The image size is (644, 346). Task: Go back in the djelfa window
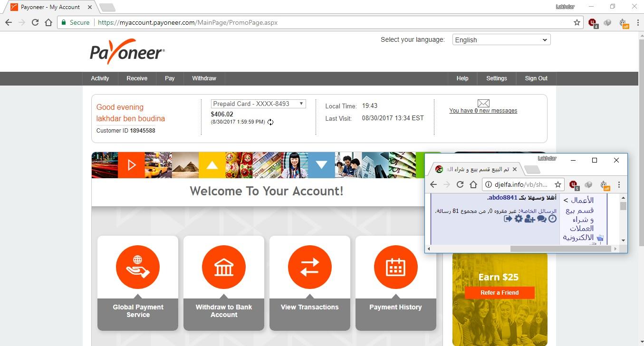coord(433,184)
